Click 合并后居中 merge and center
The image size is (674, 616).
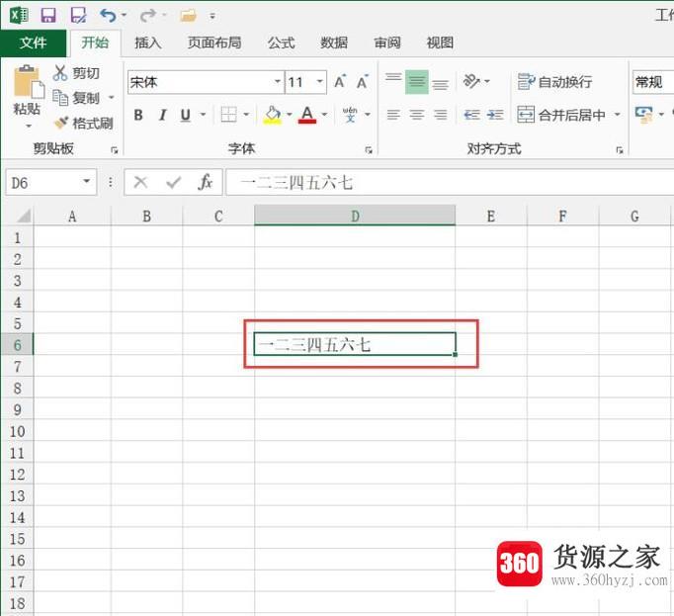point(561,115)
